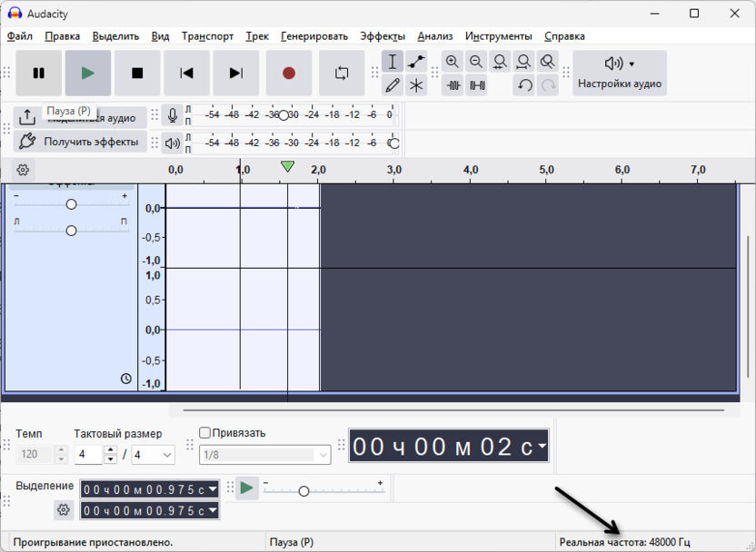
Task: Click the Undo arrow icon
Action: click(x=524, y=84)
